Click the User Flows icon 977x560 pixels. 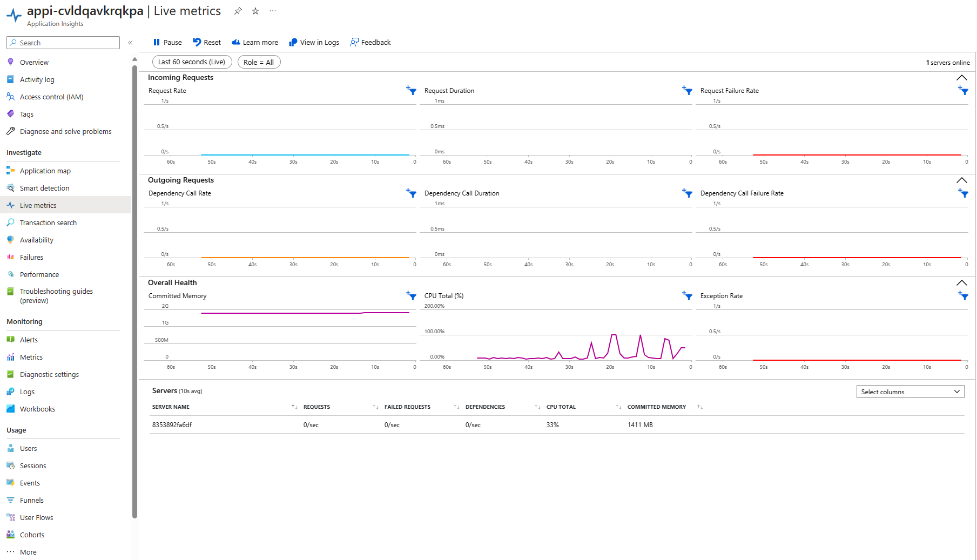click(x=10, y=517)
